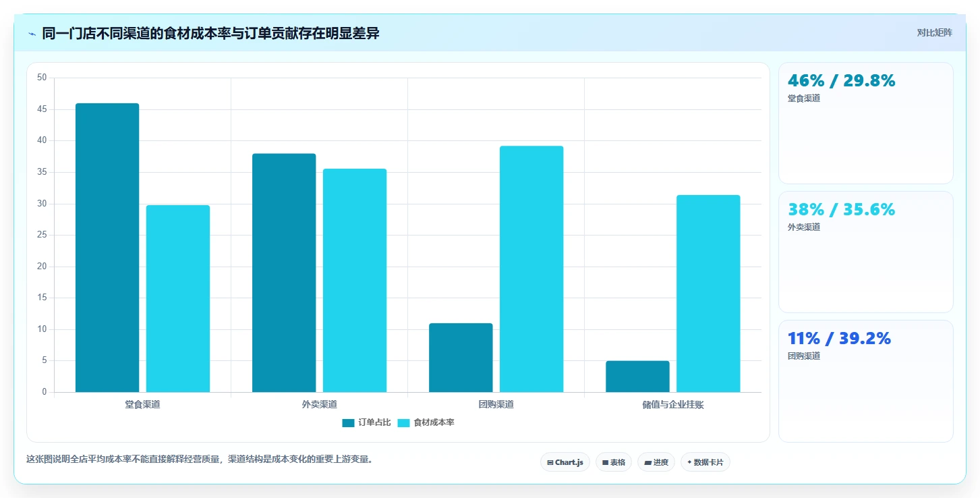Click the footnote text about 渠道结构

click(x=200, y=459)
